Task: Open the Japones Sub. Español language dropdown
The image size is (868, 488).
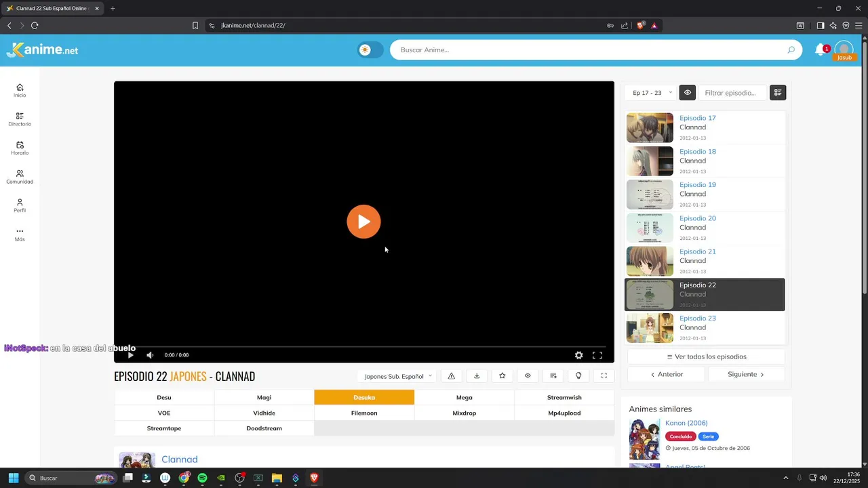Action: [x=397, y=376]
